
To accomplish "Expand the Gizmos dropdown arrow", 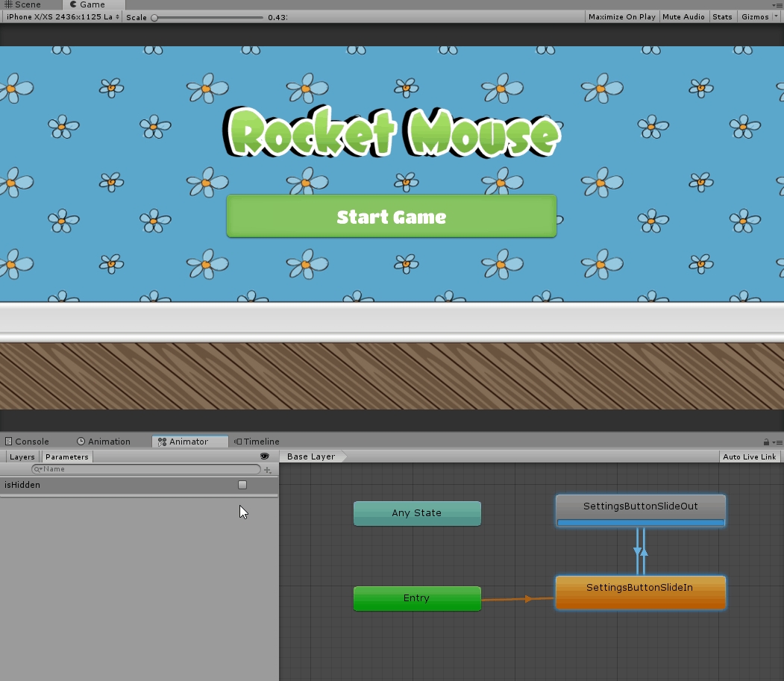I will coord(776,16).
